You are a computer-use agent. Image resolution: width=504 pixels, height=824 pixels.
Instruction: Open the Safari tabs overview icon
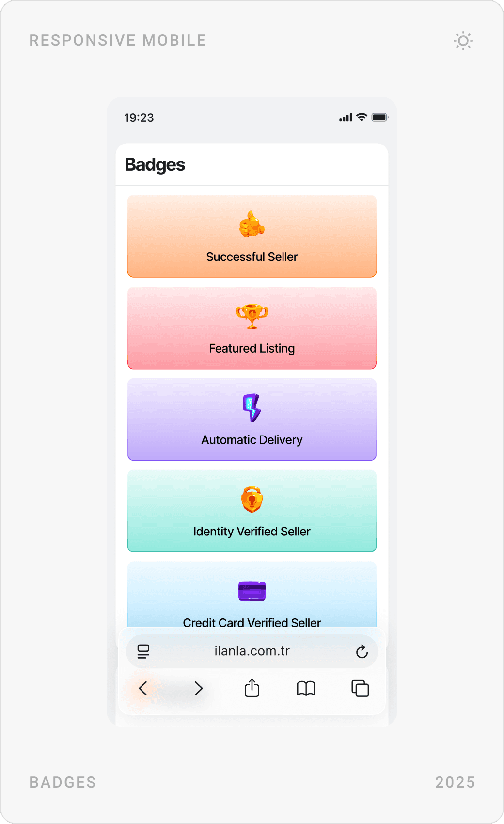359,689
